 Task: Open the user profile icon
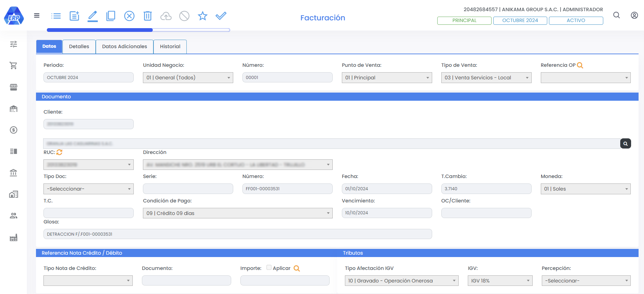click(x=634, y=15)
